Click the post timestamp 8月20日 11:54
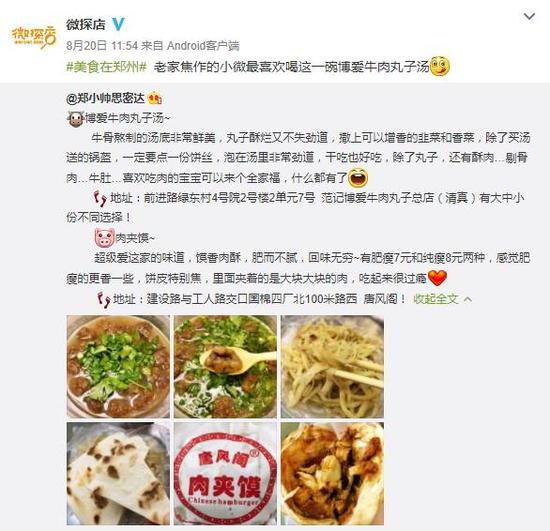Image resolution: width=550 pixels, height=531 pixels. pyautogui.click(x=102, y=46)
